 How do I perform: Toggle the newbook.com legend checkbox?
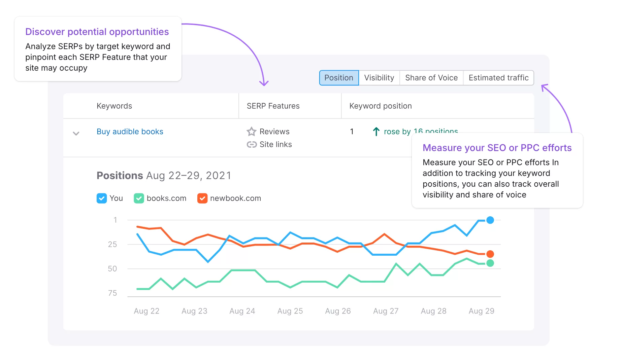click(x=202, y=198)
